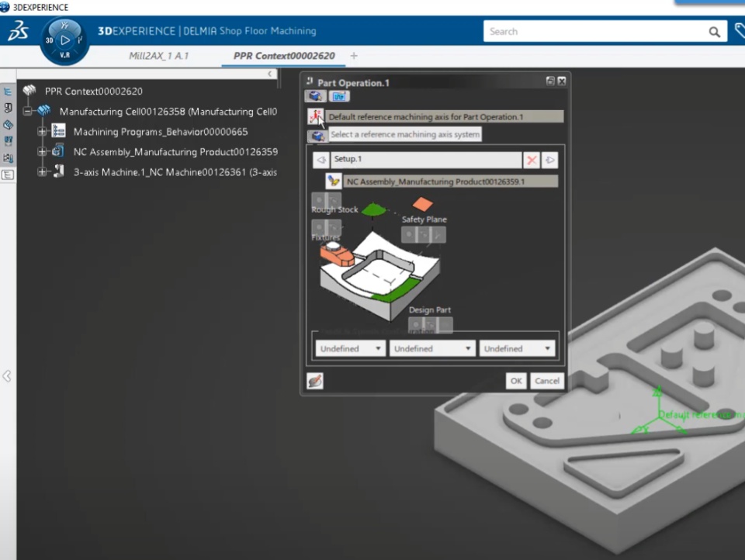The height and width of the screenshot is (560, 745).
Task: Select 3-axis Machine.1_NC Machine00126361 tree item
Action: tap(175, 172)
